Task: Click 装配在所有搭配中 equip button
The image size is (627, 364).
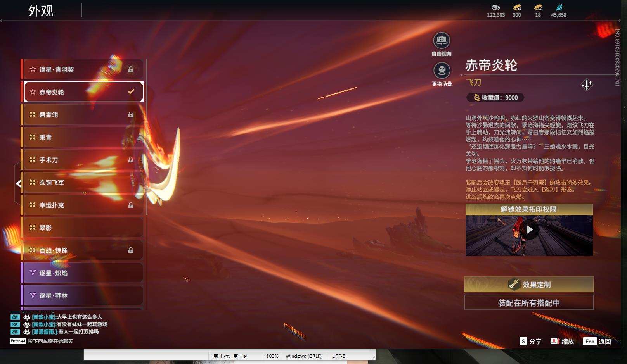Action: click(x=529, y=303)
